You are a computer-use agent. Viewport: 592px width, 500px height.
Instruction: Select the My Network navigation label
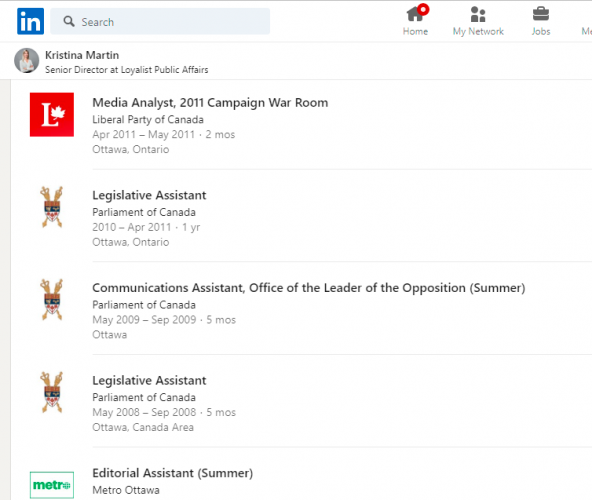tap(478, 31)
